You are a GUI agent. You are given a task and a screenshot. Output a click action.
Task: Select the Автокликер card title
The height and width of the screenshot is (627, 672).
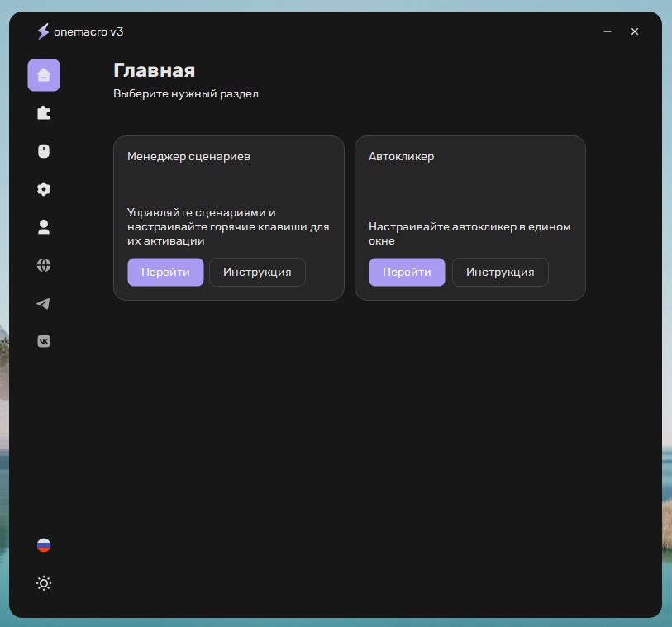coord(402,157)
